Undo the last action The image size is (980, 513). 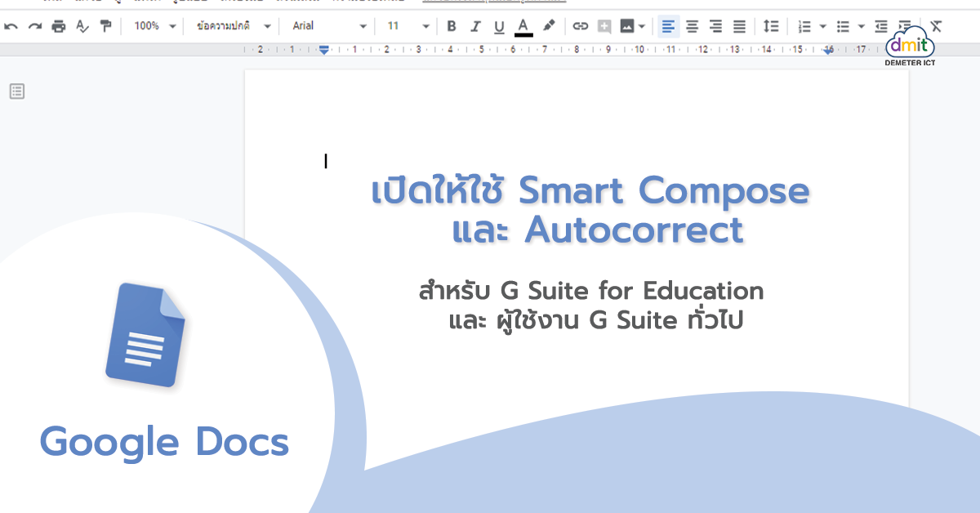pyautogui.click(x=11, y=26)
